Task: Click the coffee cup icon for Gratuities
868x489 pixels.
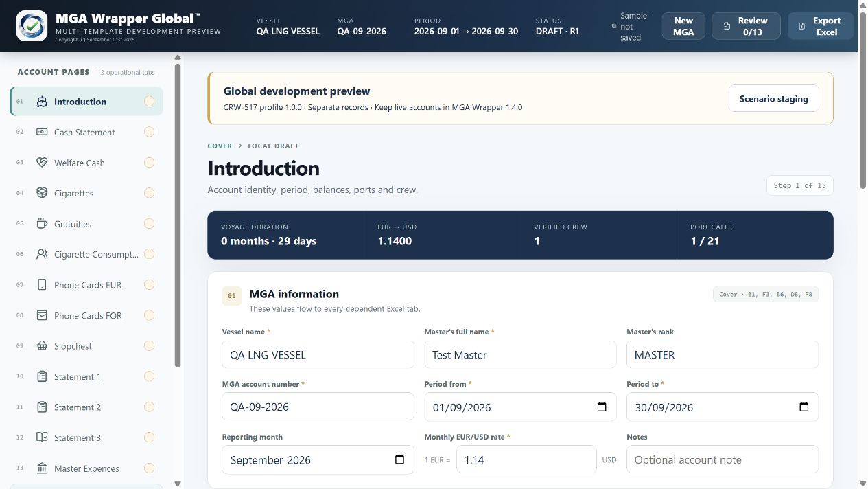Action: pyautogui.click(x=42, y=224)
